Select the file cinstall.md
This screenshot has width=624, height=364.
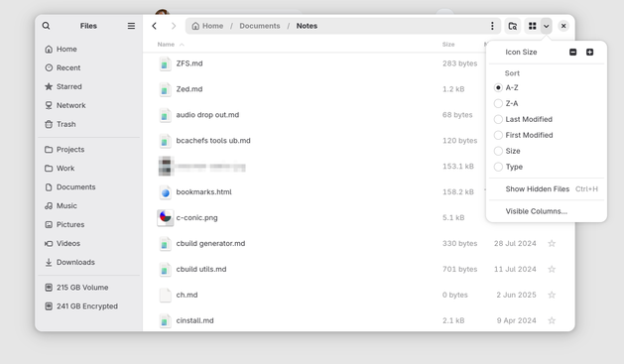tap(195, 320)
